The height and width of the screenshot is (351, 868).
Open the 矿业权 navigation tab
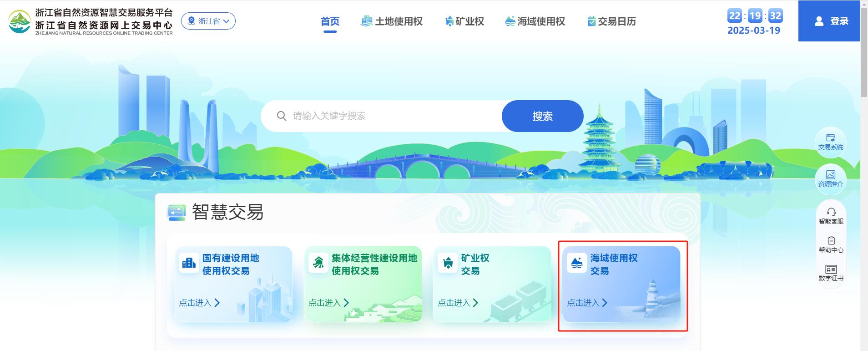tap(464, 21)
